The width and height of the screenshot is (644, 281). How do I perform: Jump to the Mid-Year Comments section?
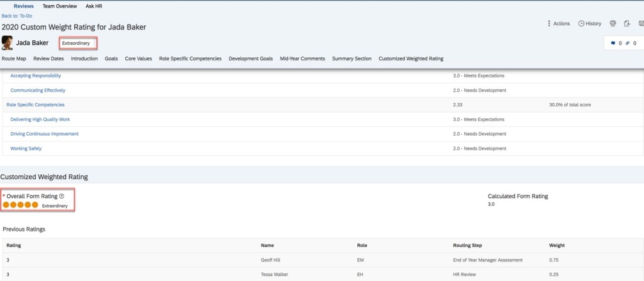[x=303, y=58]
